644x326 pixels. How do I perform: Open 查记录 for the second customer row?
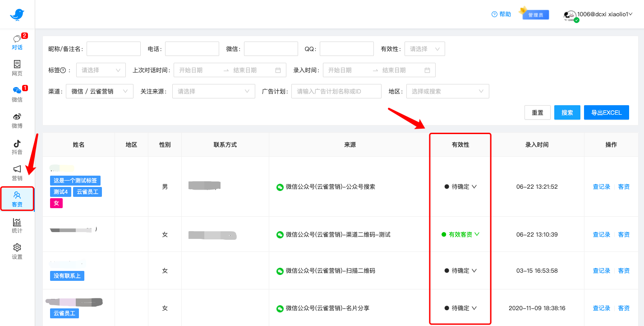tap(601, 234)
